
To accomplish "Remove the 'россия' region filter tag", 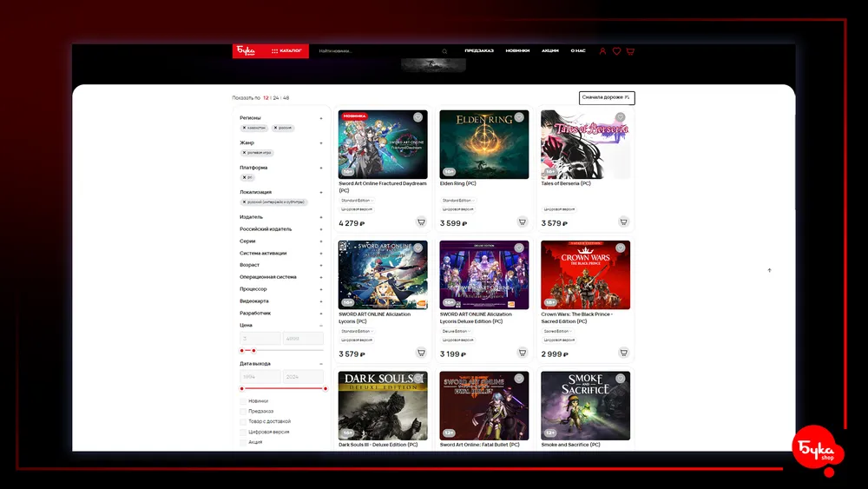I will pos(275,128).
